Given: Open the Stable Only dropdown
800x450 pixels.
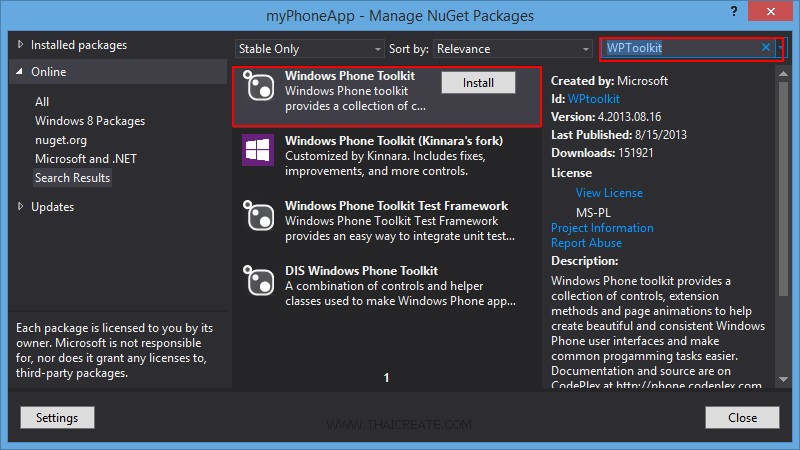Looking at the screenshot, I should [310, 49].
